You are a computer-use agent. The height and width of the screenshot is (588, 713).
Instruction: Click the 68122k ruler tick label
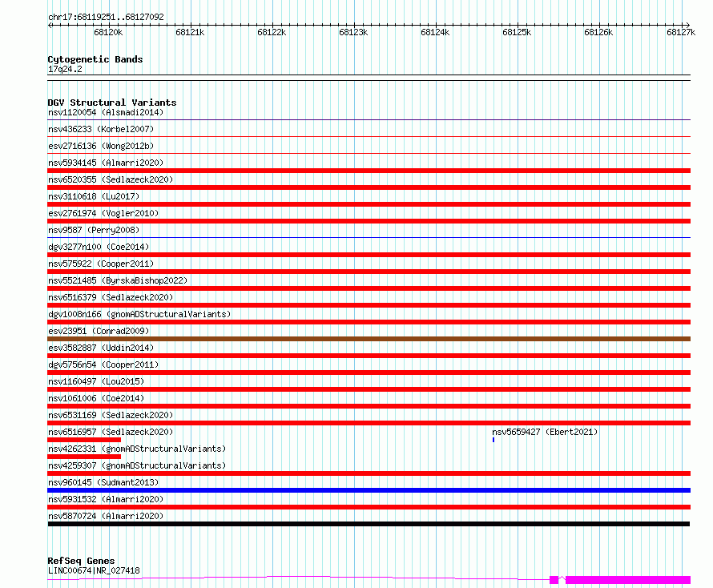tap(272, 32)
